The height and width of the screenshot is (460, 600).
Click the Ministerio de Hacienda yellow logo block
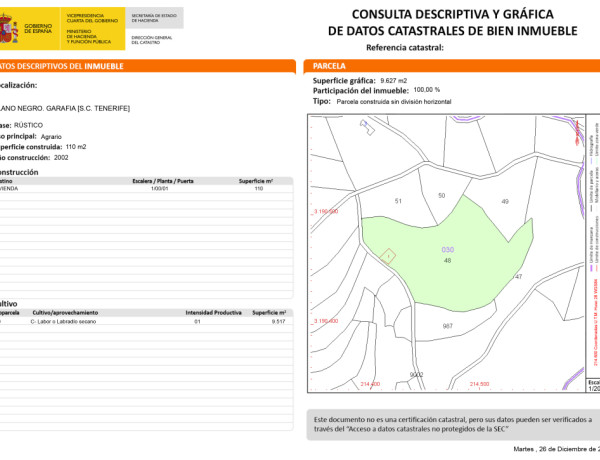point(93,29)
